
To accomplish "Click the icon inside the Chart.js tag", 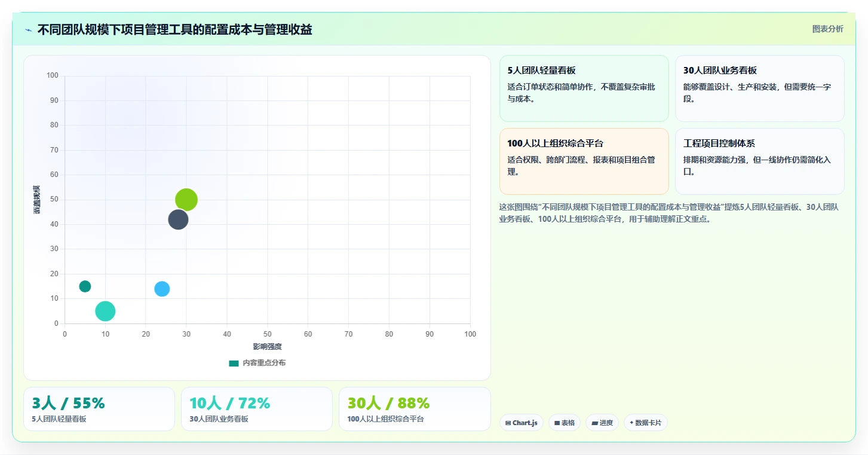I will (508, 423).
